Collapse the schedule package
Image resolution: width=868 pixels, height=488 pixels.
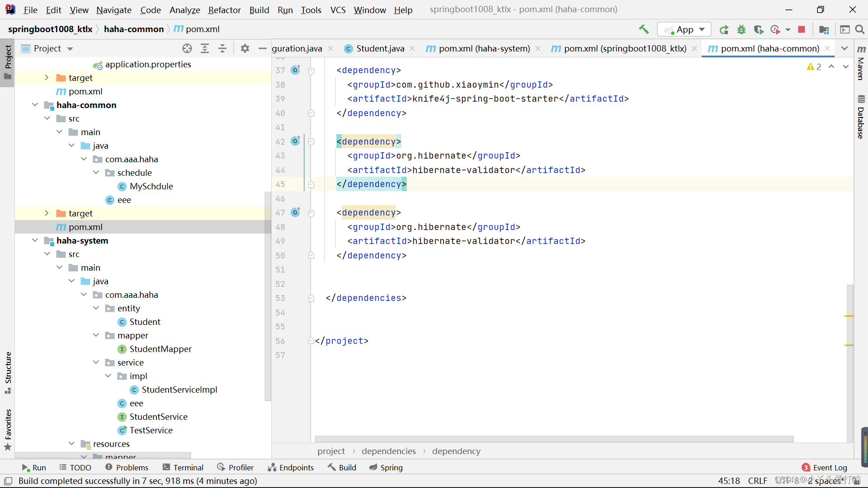(x=96, y=173)
